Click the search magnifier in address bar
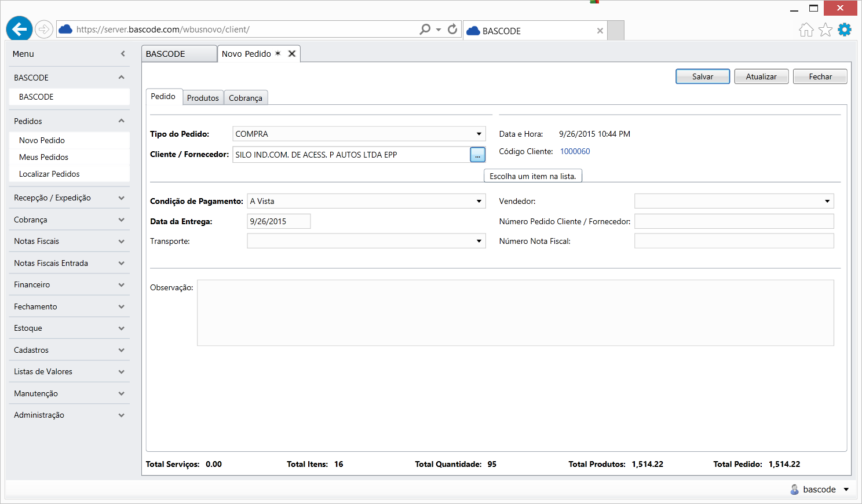Screen dimensions: 862x504 [425, 29]
